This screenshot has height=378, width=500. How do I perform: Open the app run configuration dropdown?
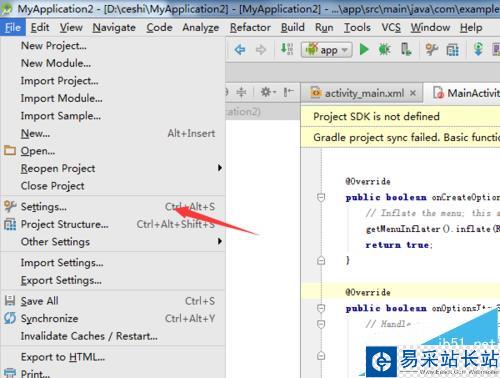(327, 50)
